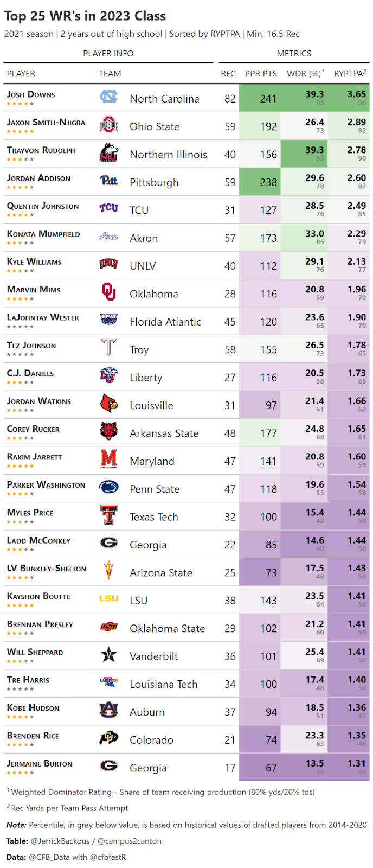Click the Colorado Buffaloes logo
Image resolution: width=373 pixels, height=868 pixels.
108,739
